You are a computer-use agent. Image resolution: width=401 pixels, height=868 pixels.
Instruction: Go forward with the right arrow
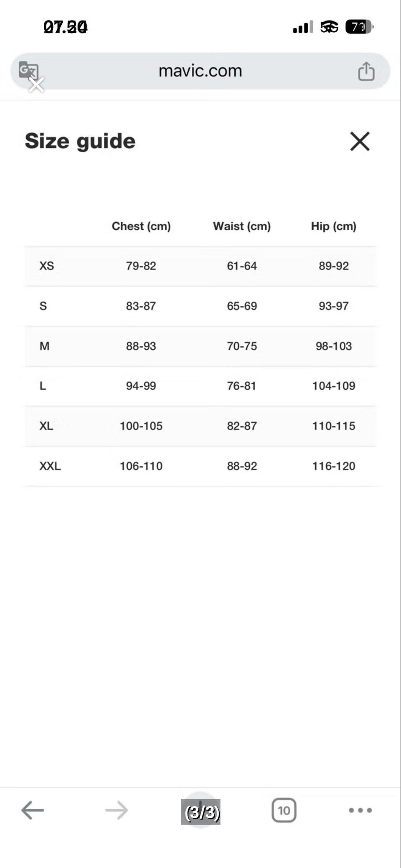click(117, 810)
